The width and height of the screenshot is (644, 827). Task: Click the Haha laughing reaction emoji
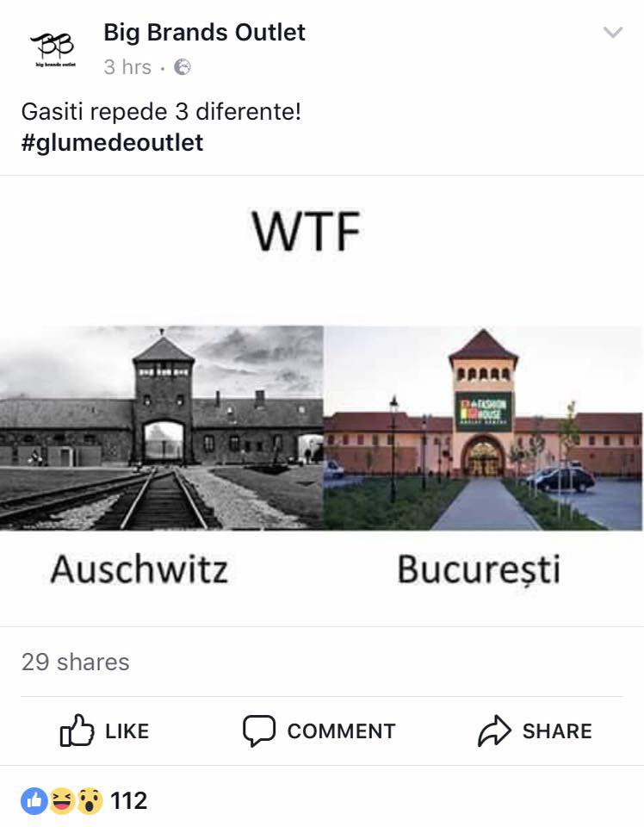(x=62, y=800)
